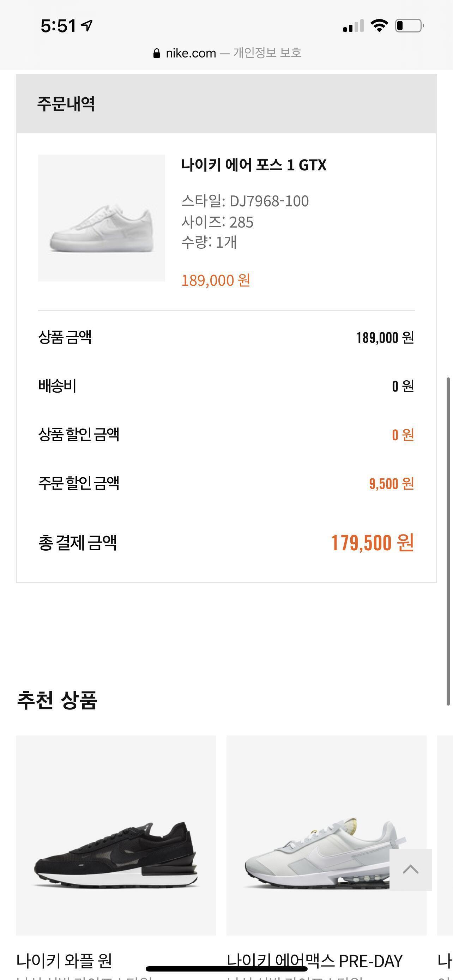Image resolution: width=453 pixels, height=980 pixels.
Task: Tap the lock icon beside nike.com
Action: coord(156,53)
